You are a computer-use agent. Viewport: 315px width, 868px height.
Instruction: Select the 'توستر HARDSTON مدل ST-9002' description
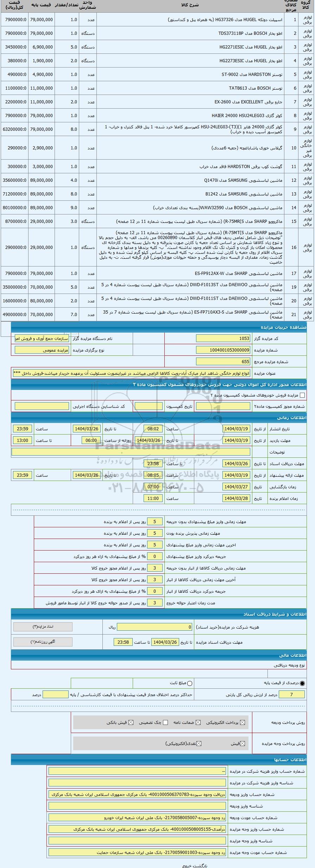click(x=252, y=75)
